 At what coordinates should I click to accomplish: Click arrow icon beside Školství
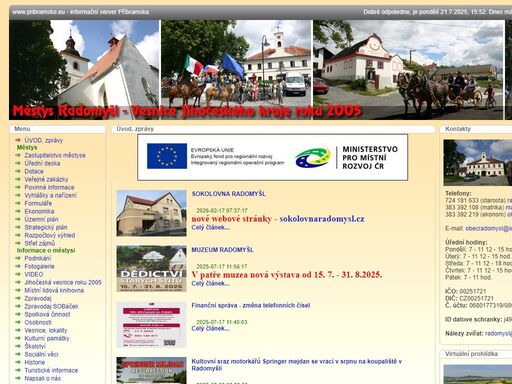click(x=18, y=346)
